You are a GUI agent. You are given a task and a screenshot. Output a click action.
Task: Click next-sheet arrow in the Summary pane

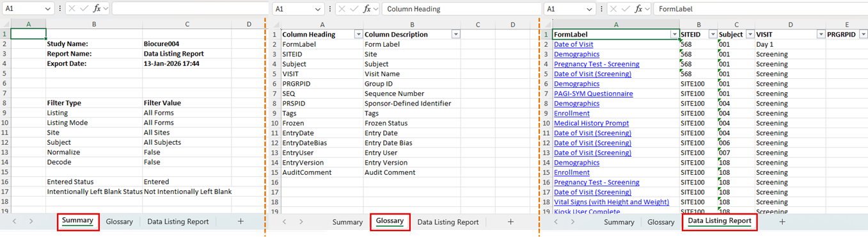pos(31,222)
